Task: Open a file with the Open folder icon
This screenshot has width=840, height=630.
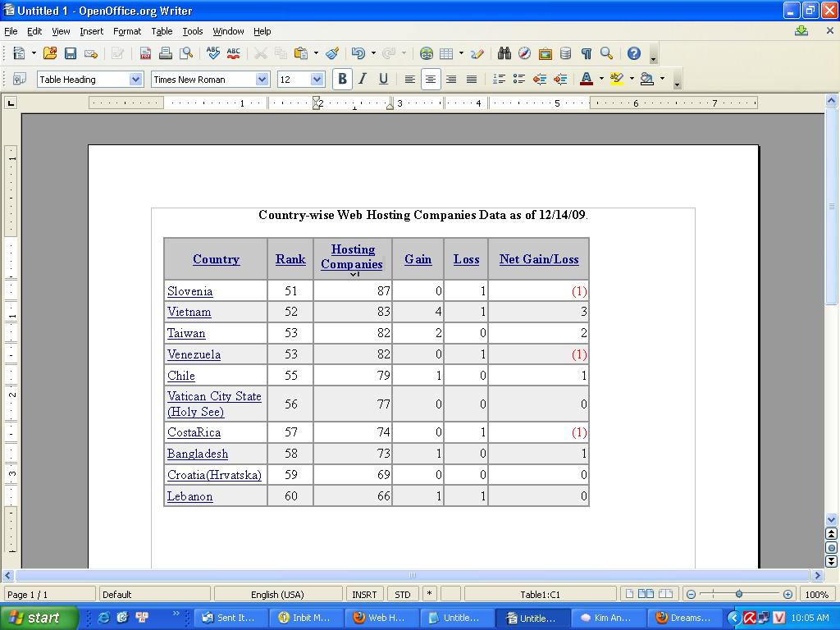Action: point(50,53)
